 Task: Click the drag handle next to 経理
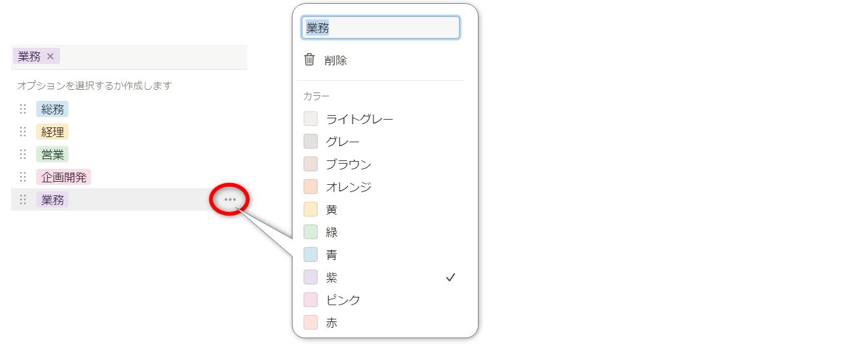pyautogui.click(x=23, y=132)
